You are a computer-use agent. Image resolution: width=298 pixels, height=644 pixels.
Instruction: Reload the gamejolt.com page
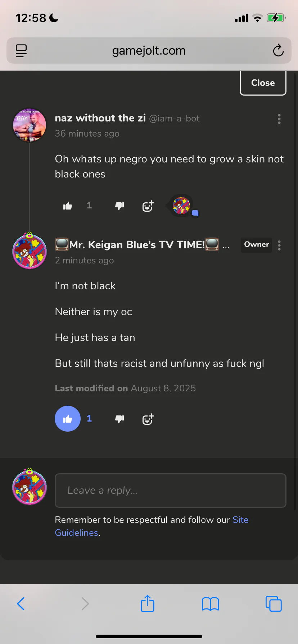click(278, 51)
